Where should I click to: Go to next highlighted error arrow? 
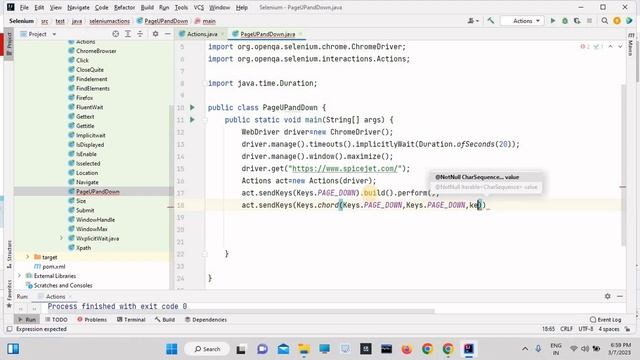[620, 47]
